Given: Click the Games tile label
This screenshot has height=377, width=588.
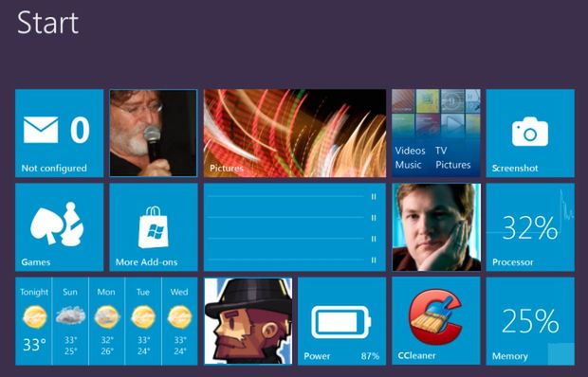Looking at the screenshot, I should (36, 262).
